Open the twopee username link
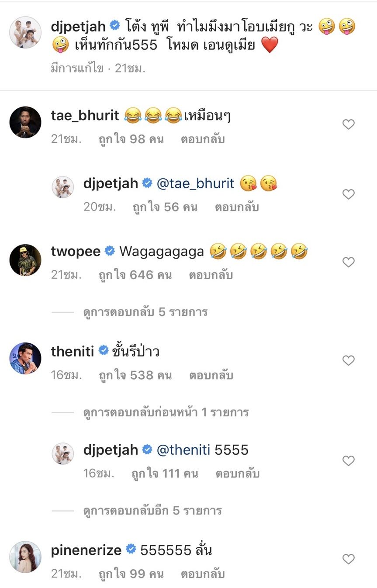Image resolution: width=377 pixels, height=588 pixels. click(x=76, y=252)
